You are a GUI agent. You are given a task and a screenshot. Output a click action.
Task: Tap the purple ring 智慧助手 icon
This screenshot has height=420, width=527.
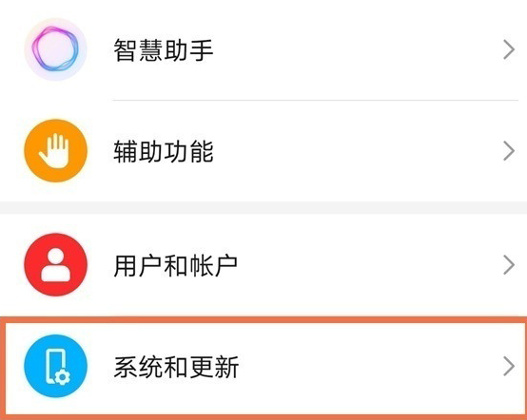(55, 49)
